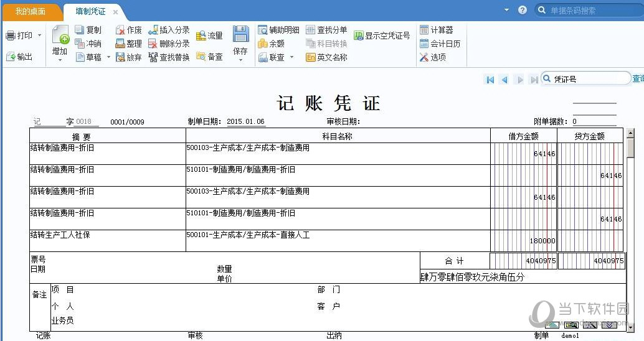The width and height of the screenshot is (644, 341).
Task: Click the 放弃 discard button
Action: (x=128, y=57)
